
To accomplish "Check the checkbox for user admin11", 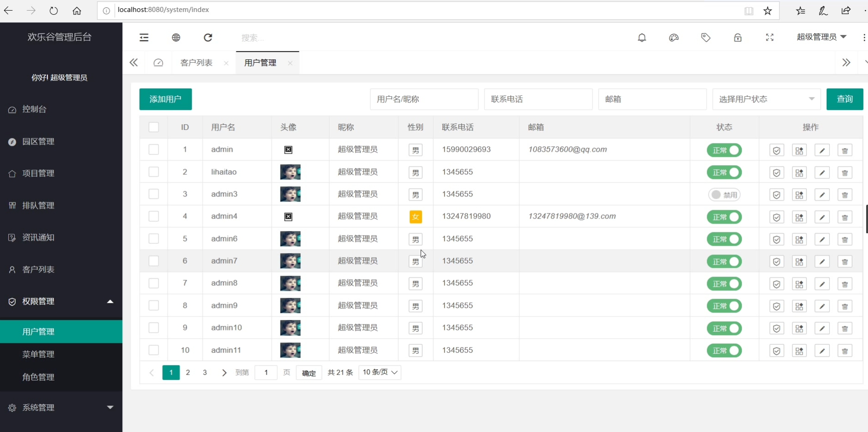I will (154, 350).
